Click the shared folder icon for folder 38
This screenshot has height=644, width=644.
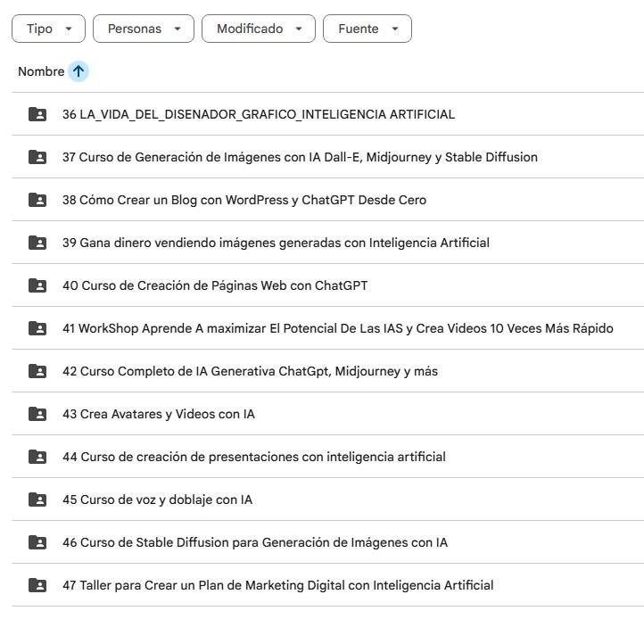click(x=37, y=200)
